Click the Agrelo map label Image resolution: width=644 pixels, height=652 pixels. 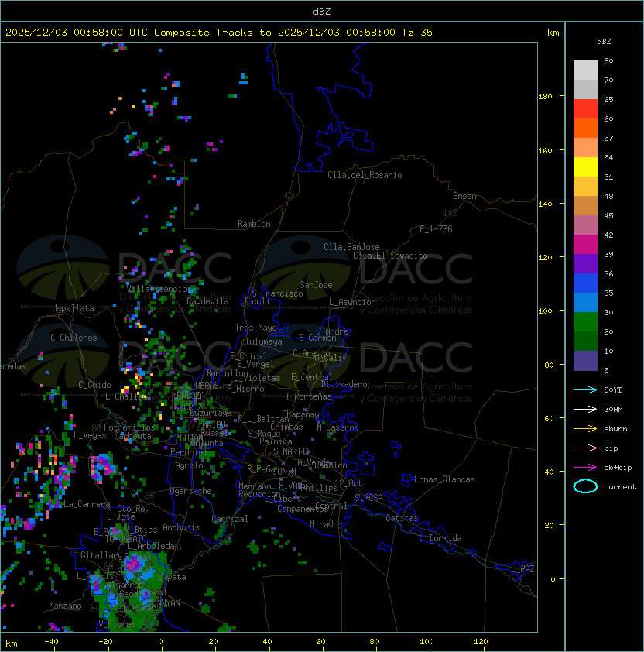pos(189,465)
